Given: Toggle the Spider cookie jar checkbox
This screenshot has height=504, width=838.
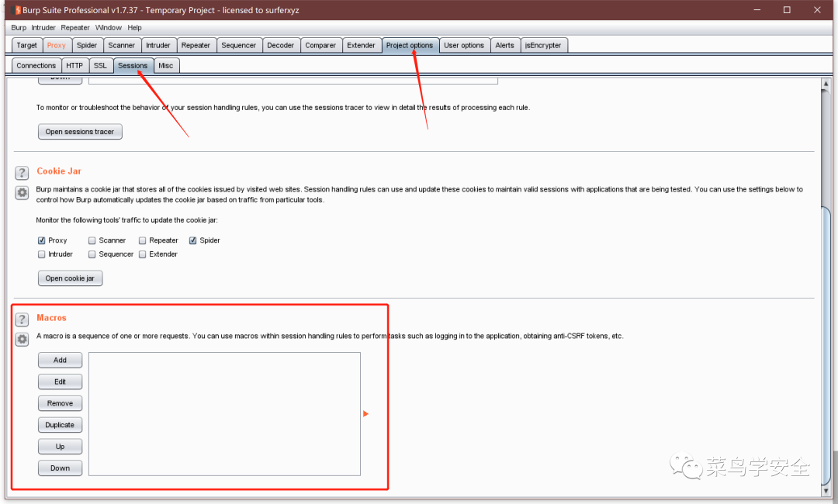Looking at the screenshot, I should 193,241.
